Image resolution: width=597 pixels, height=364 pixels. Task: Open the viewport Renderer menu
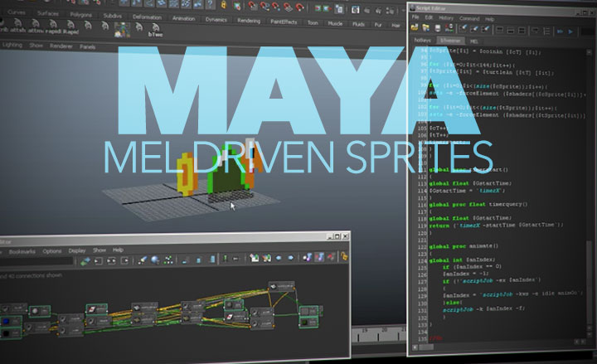[61, 46]
